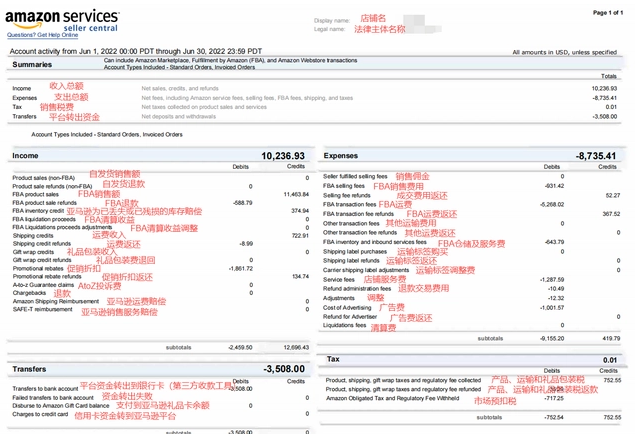
Task: Select the Legal name label
Action: [x=329, y=29]
